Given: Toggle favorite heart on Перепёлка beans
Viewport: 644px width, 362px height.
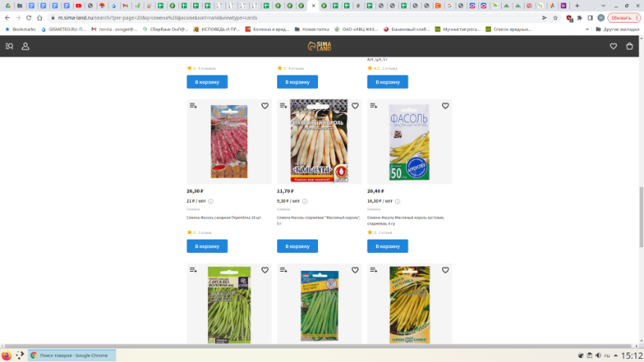Looking at the screenshot, I should point(265,106).
